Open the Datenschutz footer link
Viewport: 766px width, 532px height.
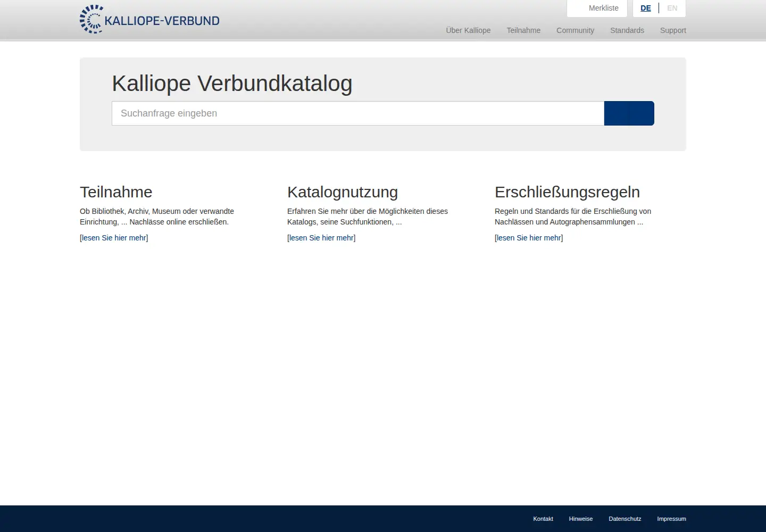click(625, 519)
